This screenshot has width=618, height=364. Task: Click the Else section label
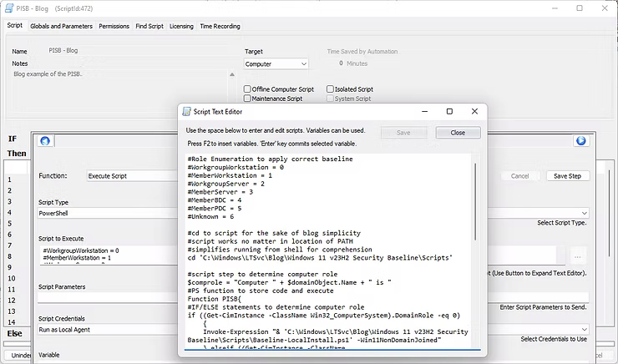(14, 333)
